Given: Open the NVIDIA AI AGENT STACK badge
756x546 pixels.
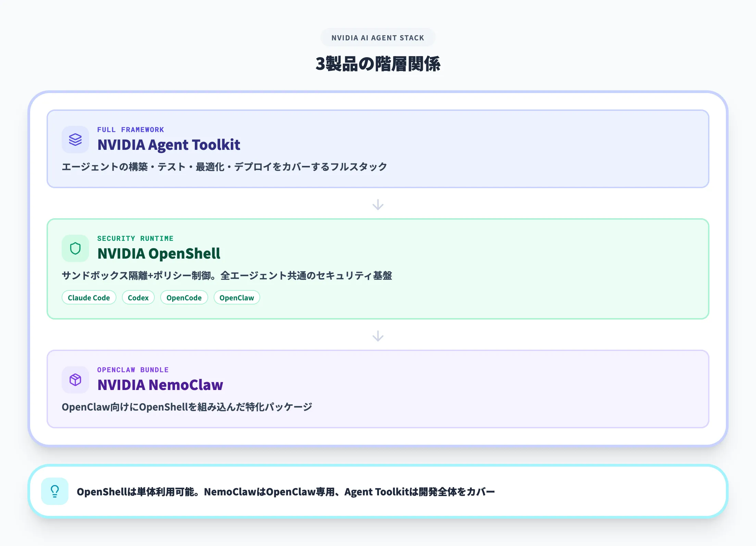Looking at the screenshot, I should (378, 38).
